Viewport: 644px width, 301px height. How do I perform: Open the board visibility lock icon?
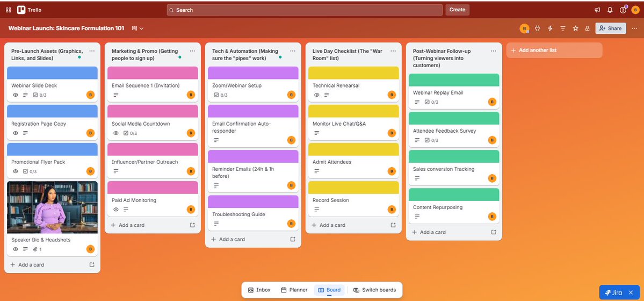[587, 28]
